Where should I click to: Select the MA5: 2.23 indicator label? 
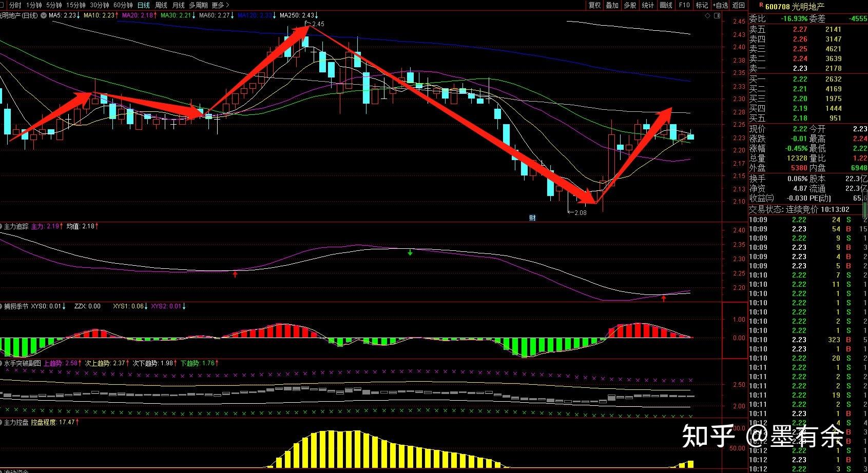(x=64, y=16)
